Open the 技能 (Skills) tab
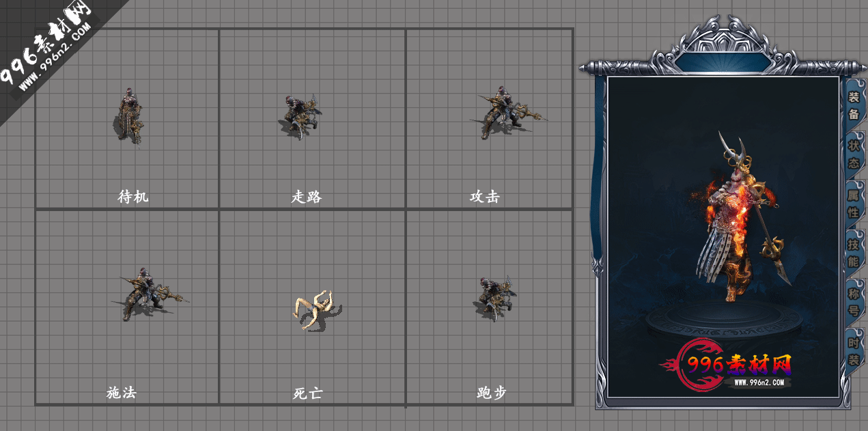 coord(854,253)
